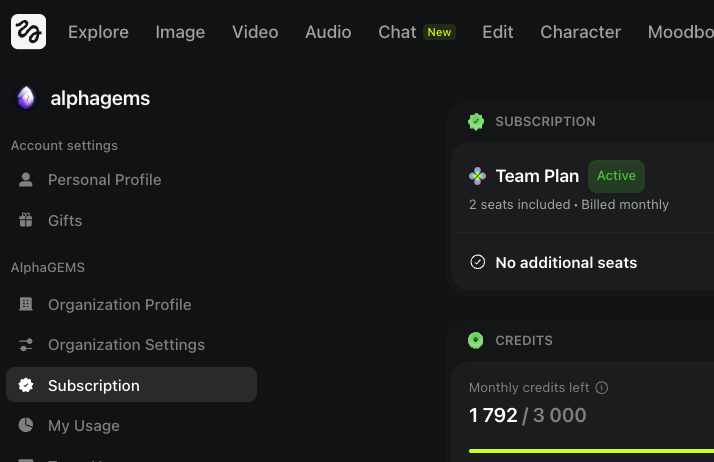
Task: Click the Personal Profile person icon
Action: tap(26, 179)
